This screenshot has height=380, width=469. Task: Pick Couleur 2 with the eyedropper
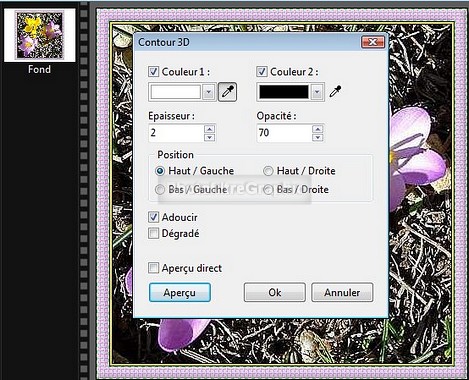335,91
